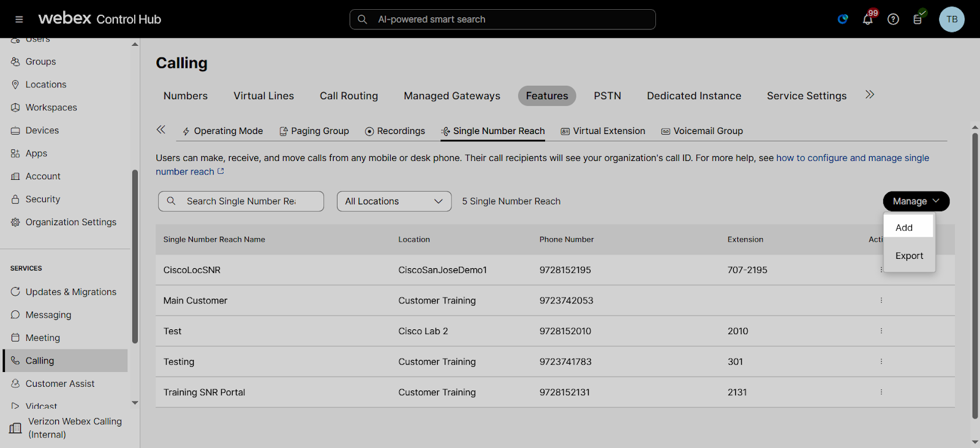980x448 pixels.
Task: Open the CiscoLocSNR entry
Action: point(192,270)
